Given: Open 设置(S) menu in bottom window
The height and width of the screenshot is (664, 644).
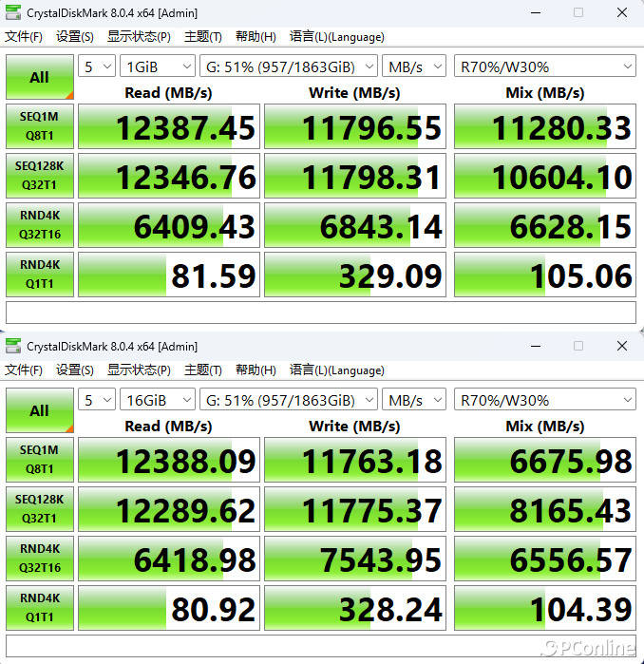Looking at the screenshot, I should [x=74, y=370].
